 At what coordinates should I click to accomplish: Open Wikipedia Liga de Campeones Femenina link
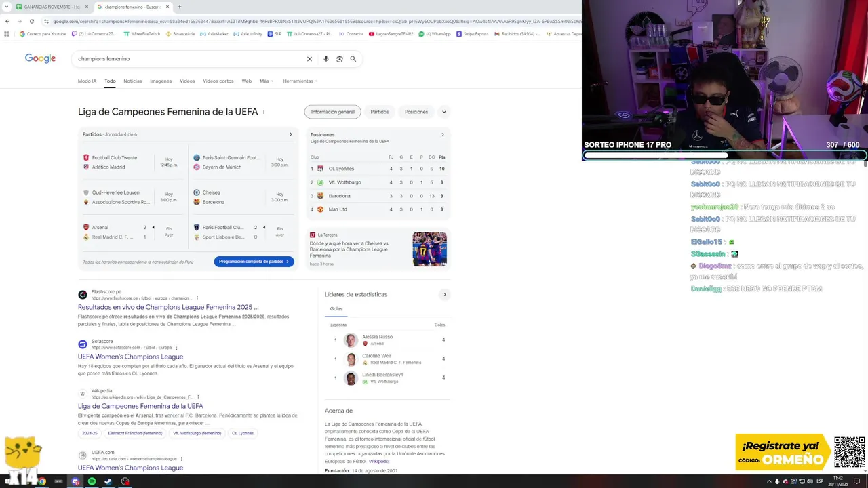pyautogui.click(x=140, y=406)
